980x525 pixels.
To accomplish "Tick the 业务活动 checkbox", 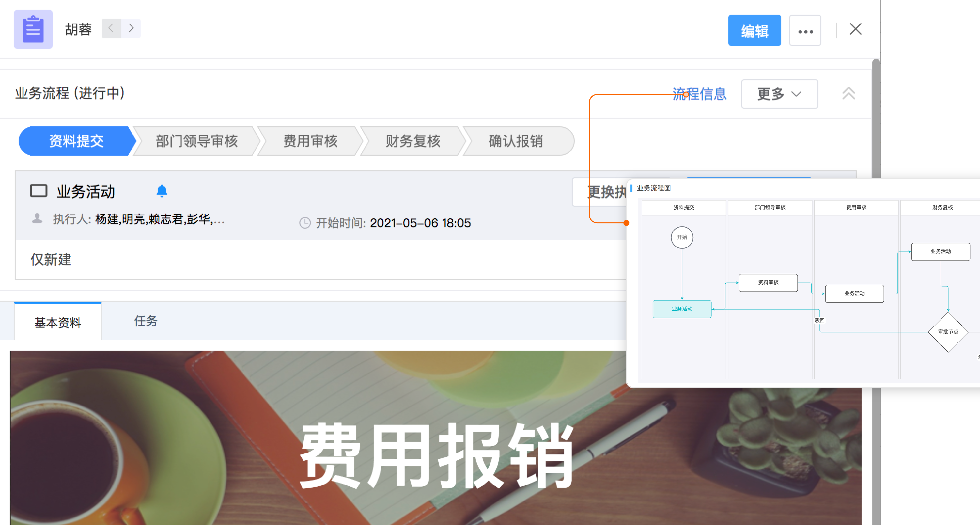I will pyautogui.click(x=39, y=191).
